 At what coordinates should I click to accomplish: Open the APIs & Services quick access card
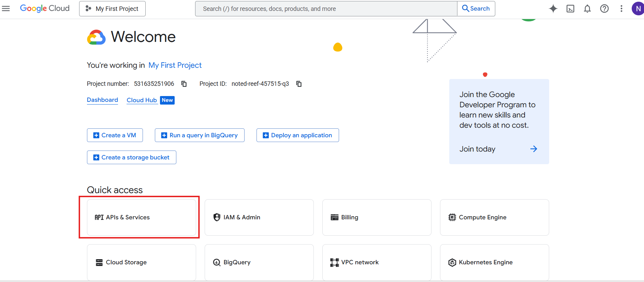click(x=141, y=217)
